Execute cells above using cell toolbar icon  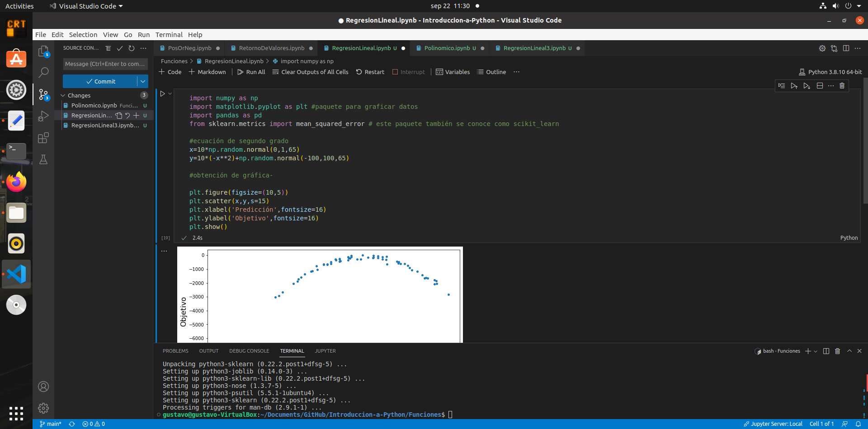tap(795, 86)
